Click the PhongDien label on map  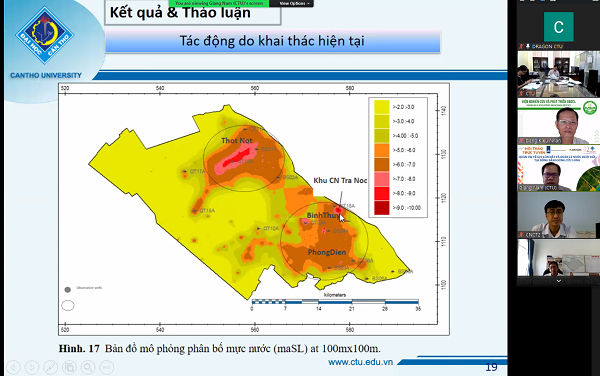click(x=327, y=252)
